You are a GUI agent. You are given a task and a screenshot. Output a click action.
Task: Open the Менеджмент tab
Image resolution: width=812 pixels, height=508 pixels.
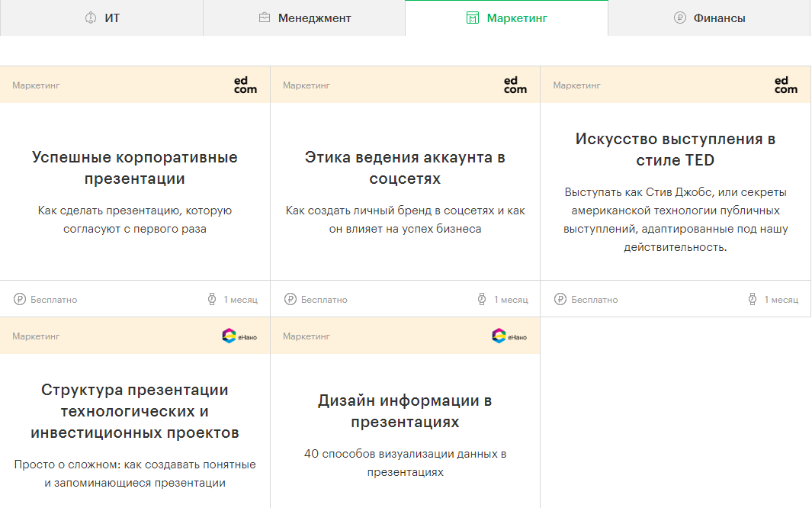pyautogui.click(x=304, y=18)
